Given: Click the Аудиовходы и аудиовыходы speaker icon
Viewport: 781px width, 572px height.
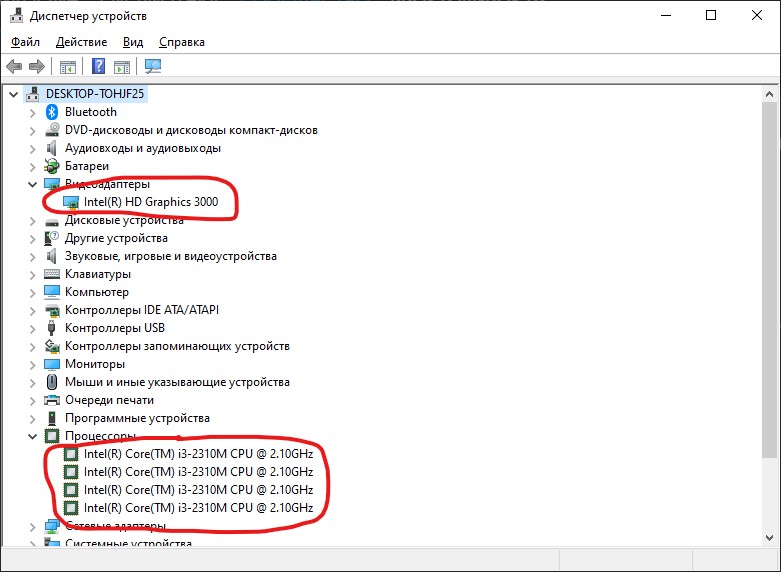Looking at the screenshot, I should click(x=51, y=148).
